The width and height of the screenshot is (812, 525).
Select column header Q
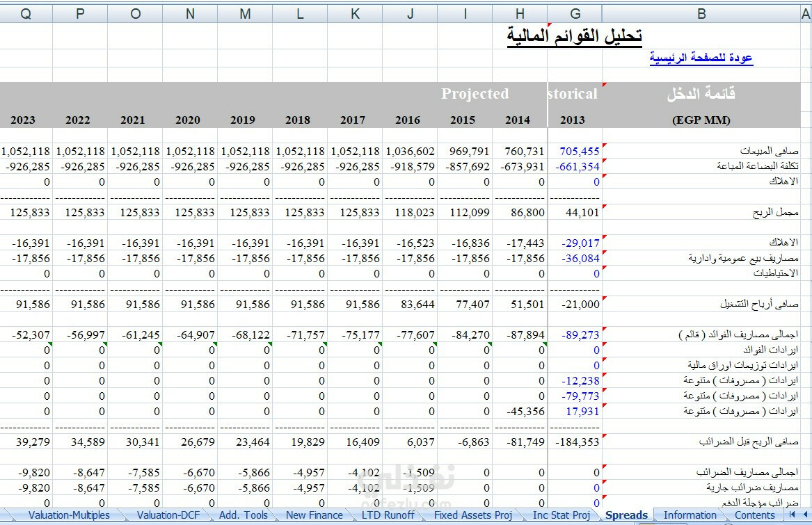click(26, 14)
